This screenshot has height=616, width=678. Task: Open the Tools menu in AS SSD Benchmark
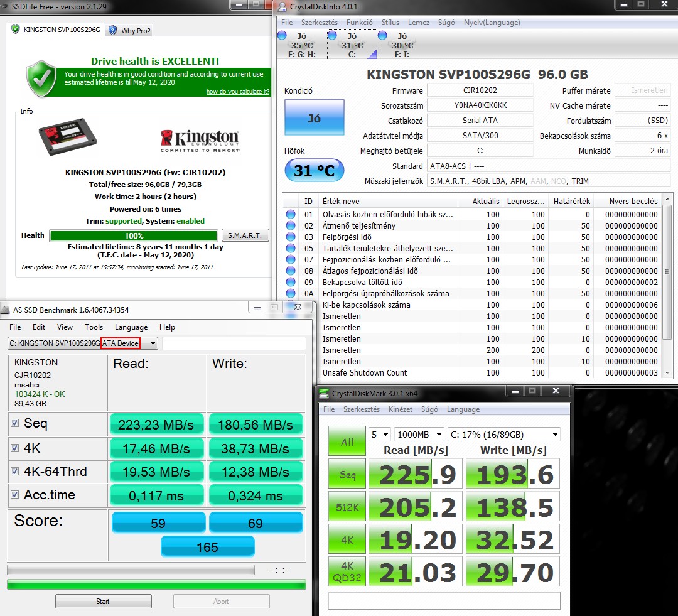[x=94, y=327]
